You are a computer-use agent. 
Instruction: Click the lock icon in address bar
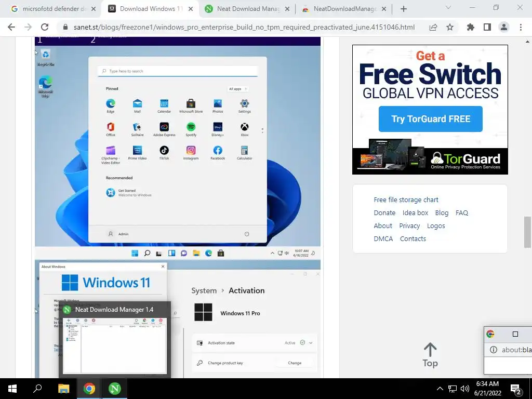66,27
